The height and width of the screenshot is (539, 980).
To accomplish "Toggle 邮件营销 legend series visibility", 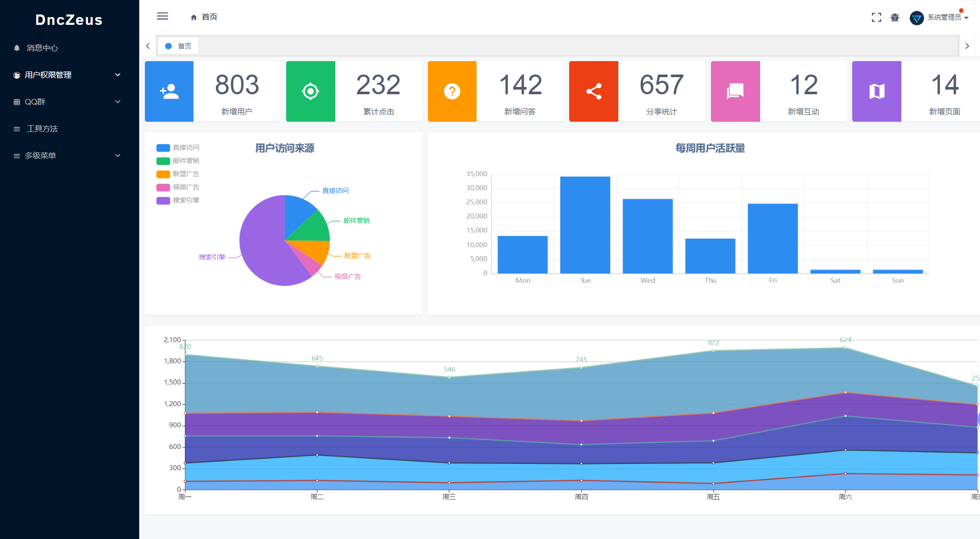I will (x=177, y=161).
